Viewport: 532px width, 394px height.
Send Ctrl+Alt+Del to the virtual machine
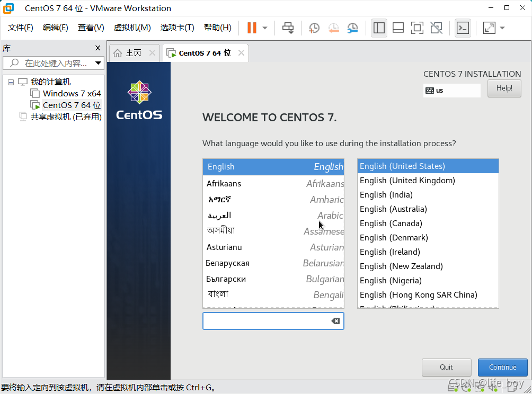[x=288, y=28]
